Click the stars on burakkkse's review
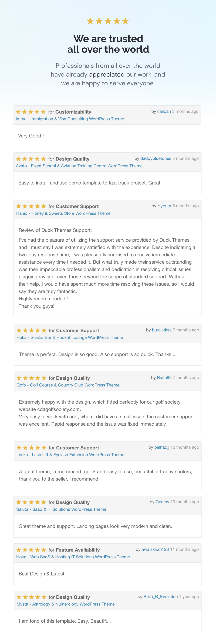The width and height of the screenshot is (216, 644). [x=31, y=330]
